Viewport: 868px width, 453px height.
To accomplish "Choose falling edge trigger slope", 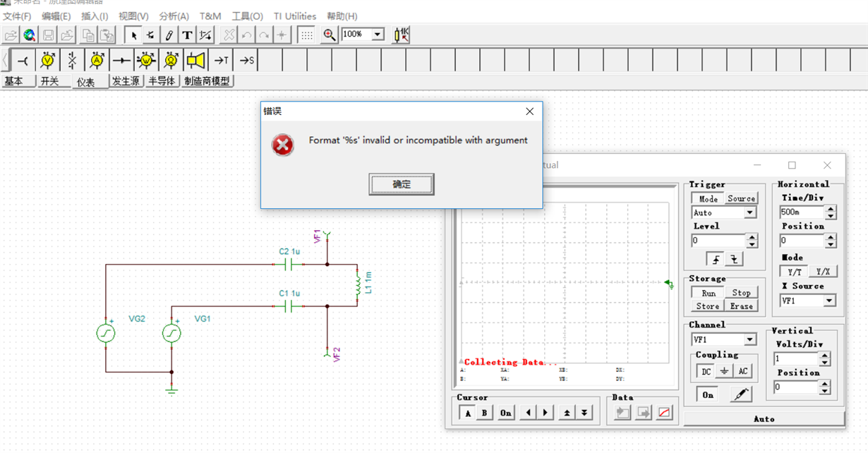I will (735, 259).
